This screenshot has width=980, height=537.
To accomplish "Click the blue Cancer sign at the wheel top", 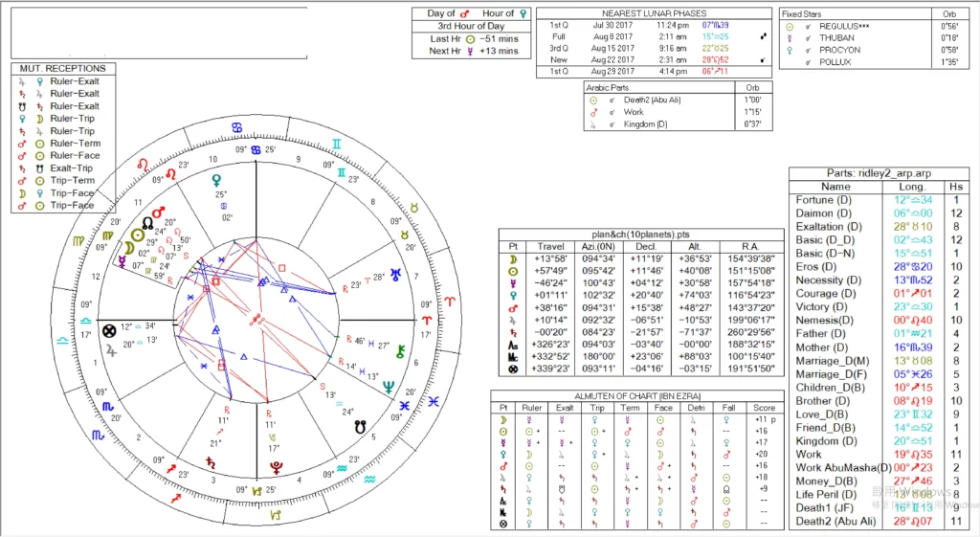I will pyautogui.click(x=237, y=125).
